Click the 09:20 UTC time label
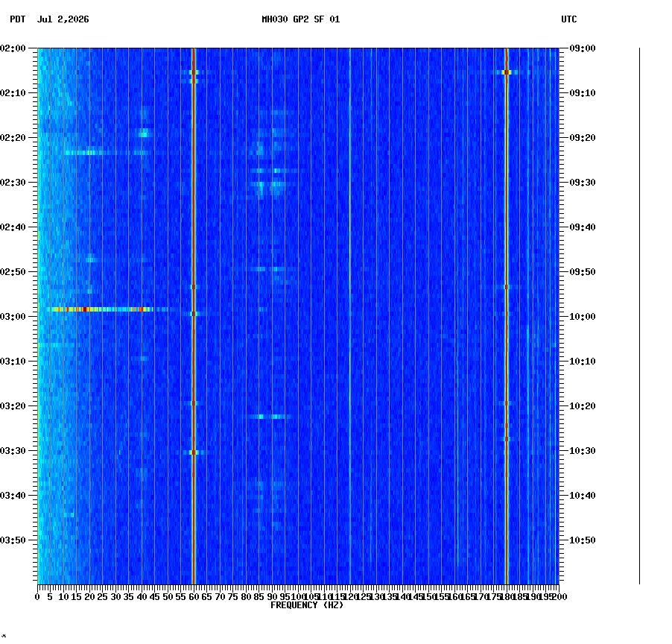 pyautogui.click(x=583, y=138)
